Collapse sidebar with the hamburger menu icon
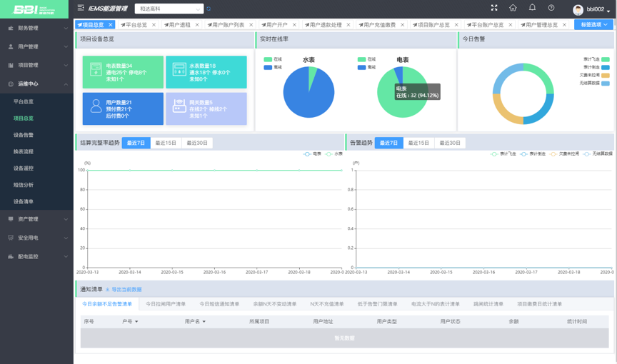617x364 pixels. click(81, 7)
